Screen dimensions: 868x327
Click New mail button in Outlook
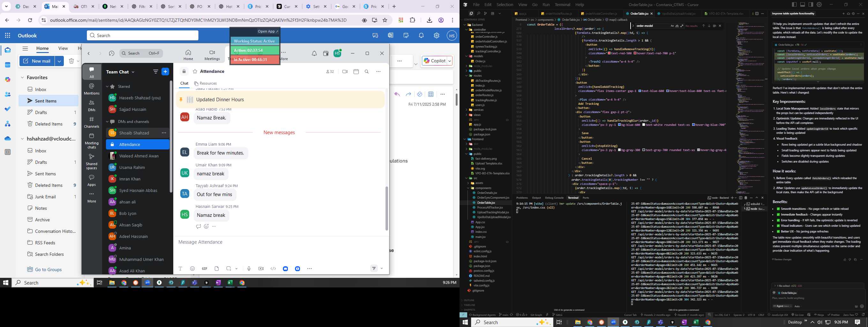37,61
